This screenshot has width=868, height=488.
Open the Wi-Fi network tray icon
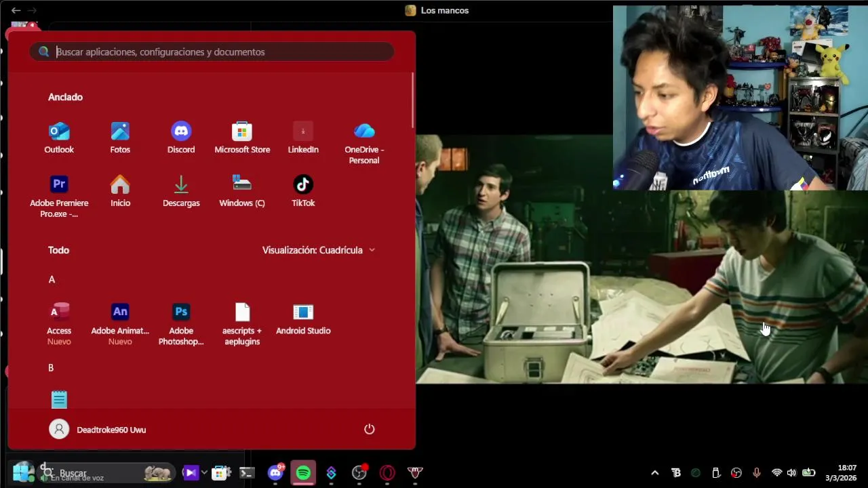click(x=777, y=472)
